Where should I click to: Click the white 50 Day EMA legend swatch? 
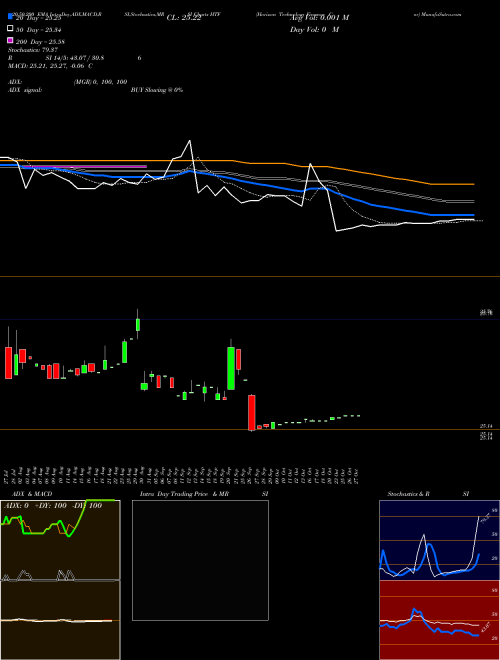(x=11, y=29)
